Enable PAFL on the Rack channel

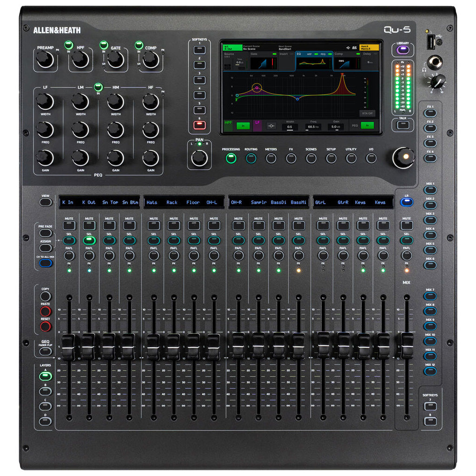(174, 256)
